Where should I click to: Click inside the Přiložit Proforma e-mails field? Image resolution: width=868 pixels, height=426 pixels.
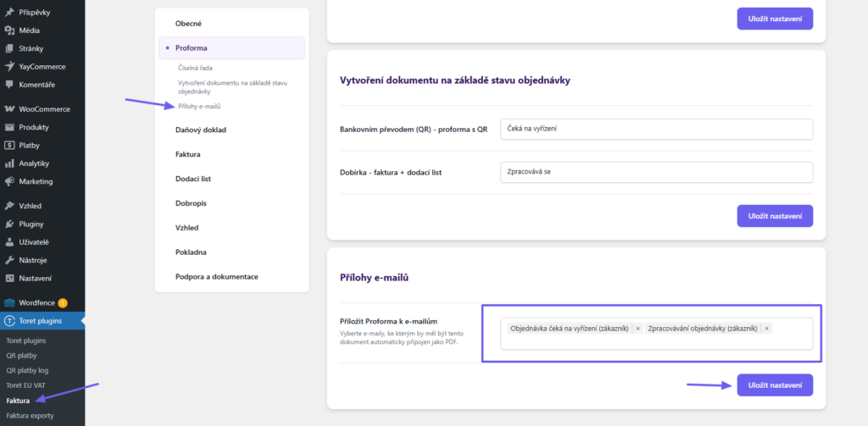click(657, 334)
